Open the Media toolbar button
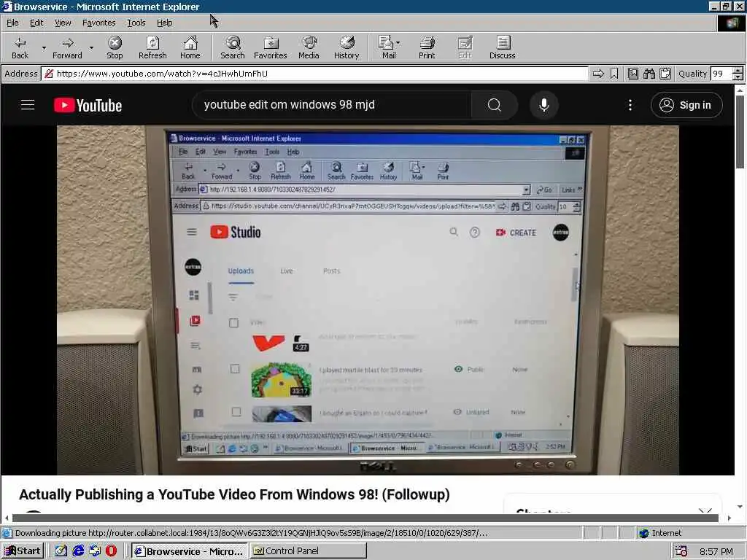The height and width of the screenshot is (560, 747). [309, 47]
